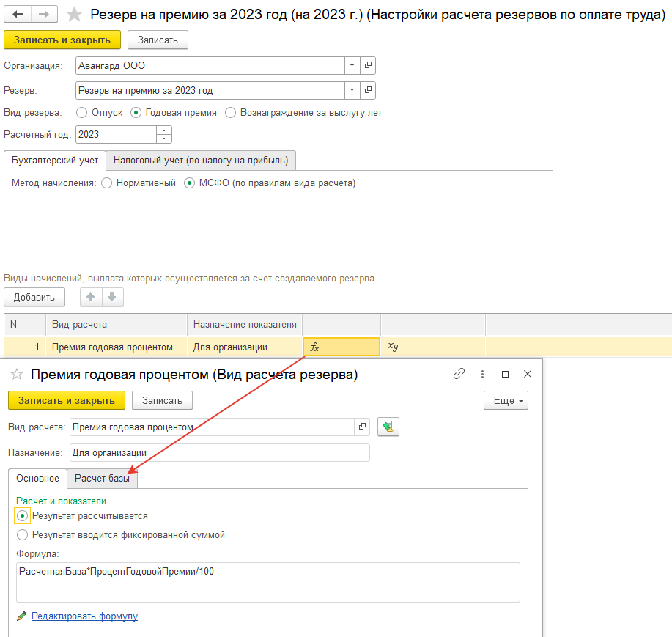Open the Редактировать формулу link
Screen dimensions: 672x637
[84, 616]
